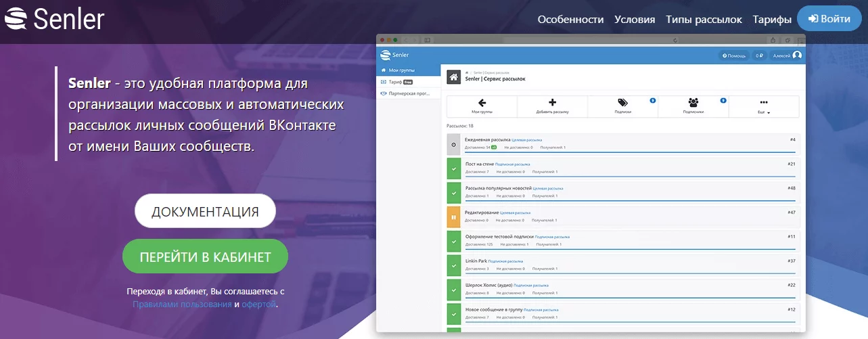Click the ПЕРЕЙТИ В КАБИНЕТ button

(205, 256)
